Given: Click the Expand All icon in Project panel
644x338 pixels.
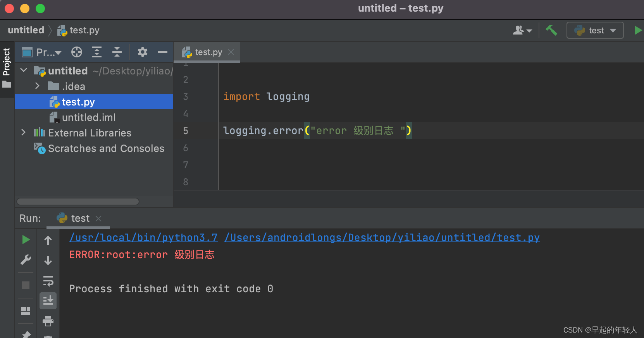Looking at the screenshot, I should click(96, 52).
